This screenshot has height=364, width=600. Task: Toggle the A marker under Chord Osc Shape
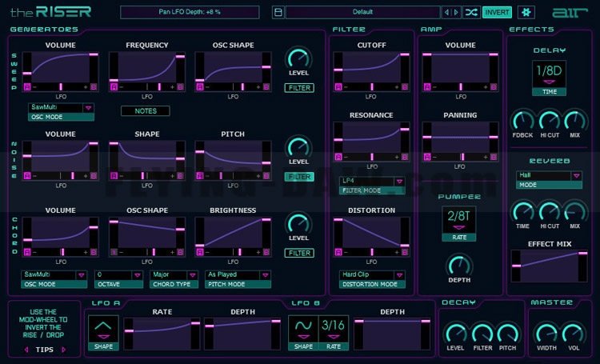pyautogui.click(x=114, y=252)
